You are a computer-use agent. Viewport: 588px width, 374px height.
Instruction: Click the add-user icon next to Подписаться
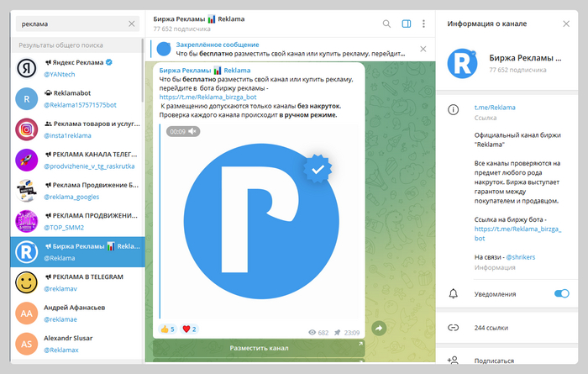pyautogui.click(x=453, y=360)
